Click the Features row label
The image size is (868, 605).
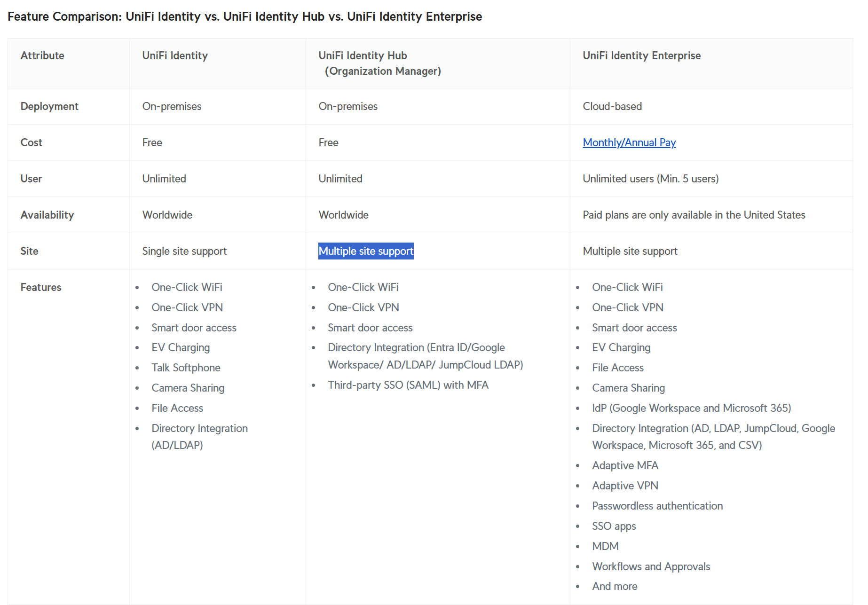[x=41, y=287]
